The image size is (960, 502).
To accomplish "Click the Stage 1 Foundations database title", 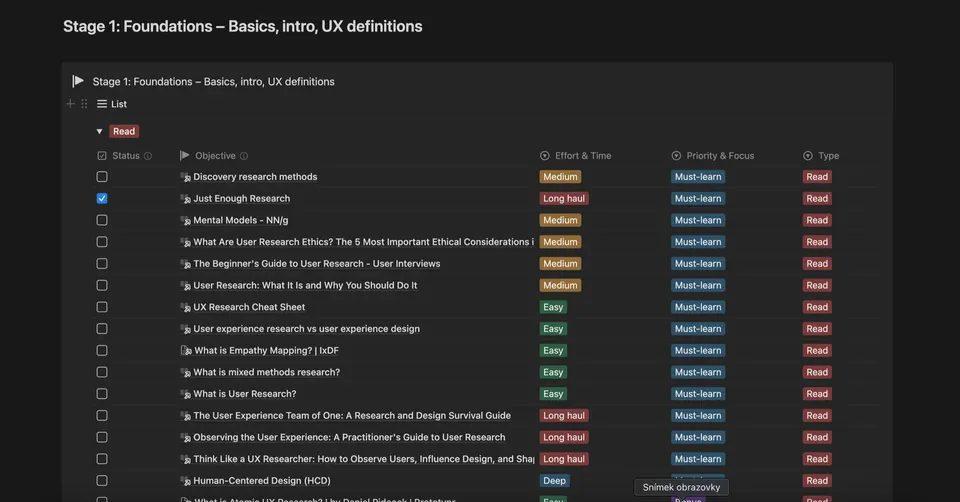I will tap(214, 81).
